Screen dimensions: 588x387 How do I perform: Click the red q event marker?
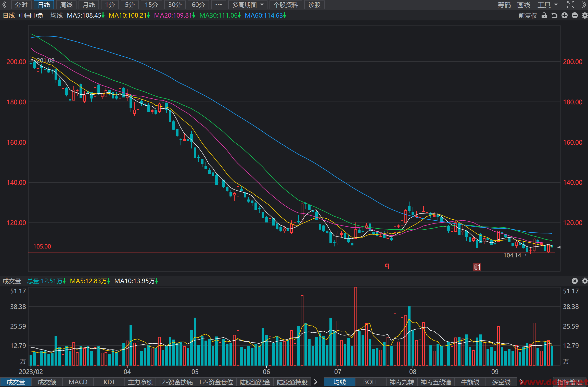tap(387, 266)
